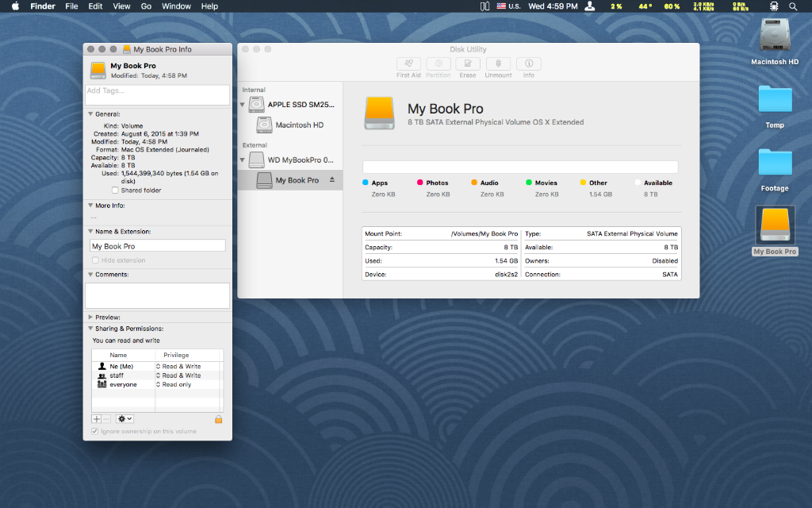Click the lock icon in Info window
The image size is (812, 508).
tap(219, 419)
